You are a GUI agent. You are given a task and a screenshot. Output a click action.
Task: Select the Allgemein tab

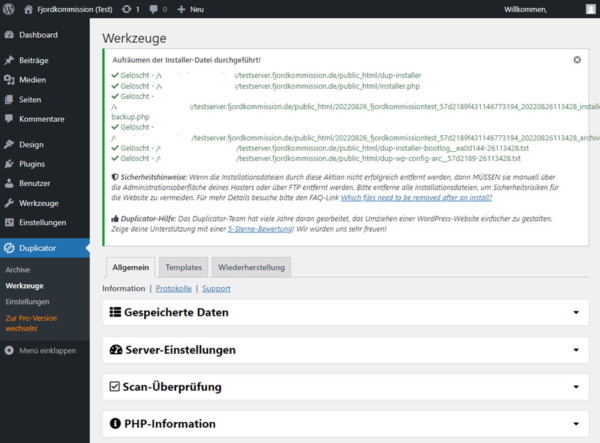[x=130, y=267]
